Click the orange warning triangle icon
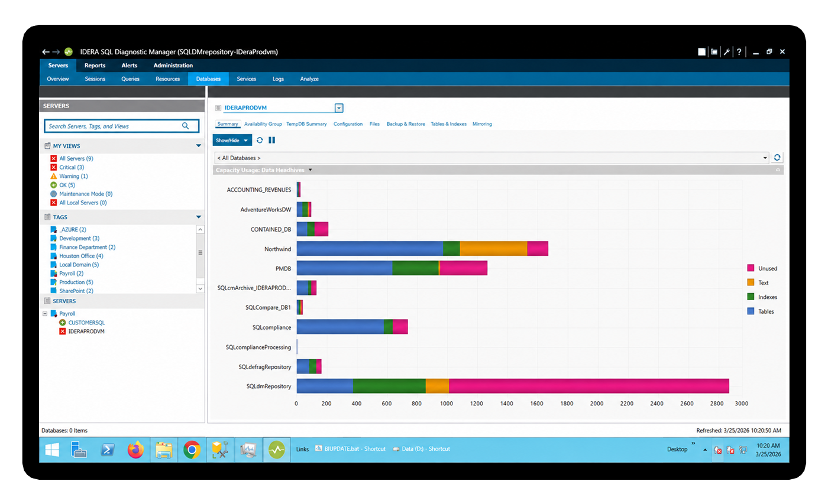Image resolution: width=828 pixels, height=504 pixels. pyautogui.click(x=54, y=176)
